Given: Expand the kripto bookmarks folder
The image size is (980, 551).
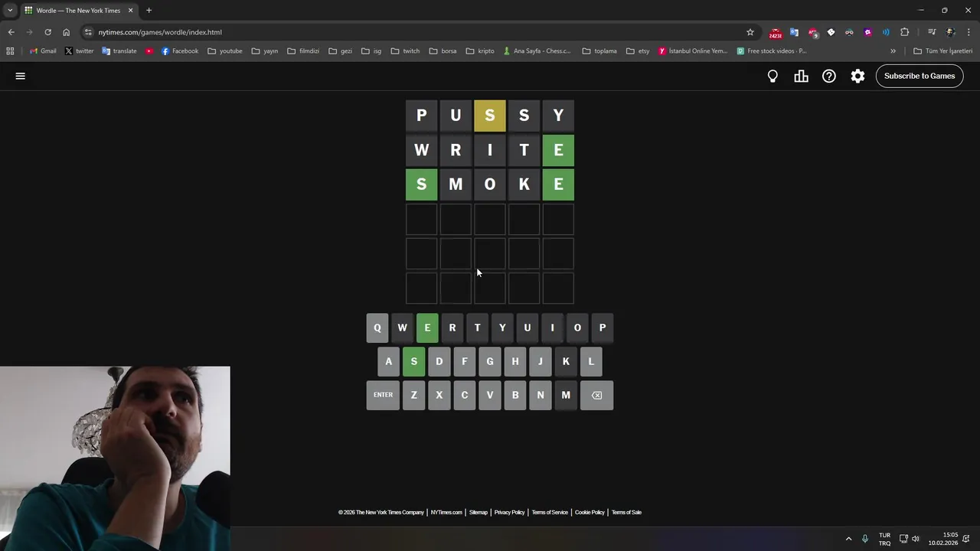Looking at the screenshot, I should 480,51.
